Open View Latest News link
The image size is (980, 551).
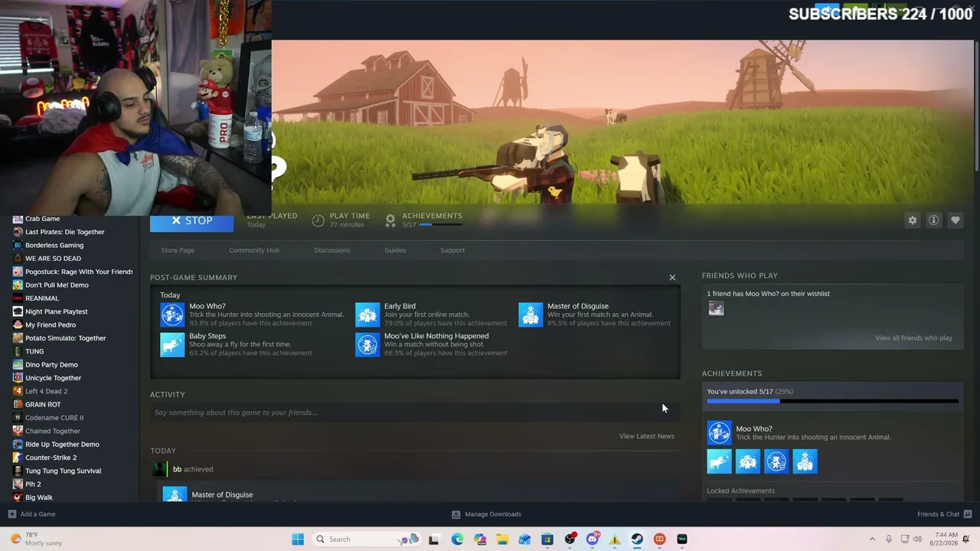click(x=647, y=436)
